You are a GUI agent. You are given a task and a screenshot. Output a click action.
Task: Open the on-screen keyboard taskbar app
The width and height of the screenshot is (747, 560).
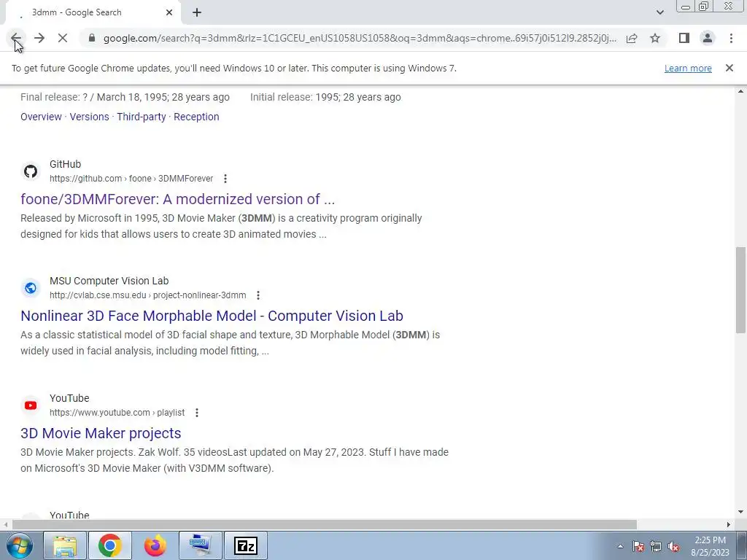[x=200, y=545]
